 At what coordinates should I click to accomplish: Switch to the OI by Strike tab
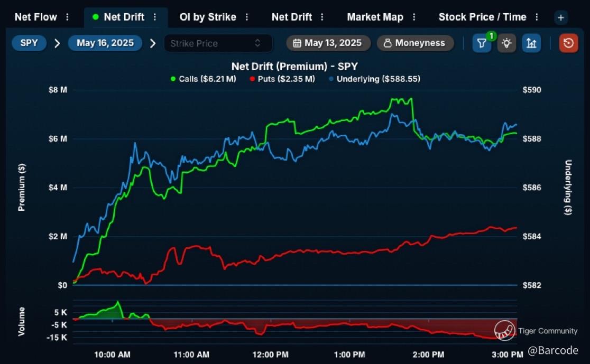point(208,17)
